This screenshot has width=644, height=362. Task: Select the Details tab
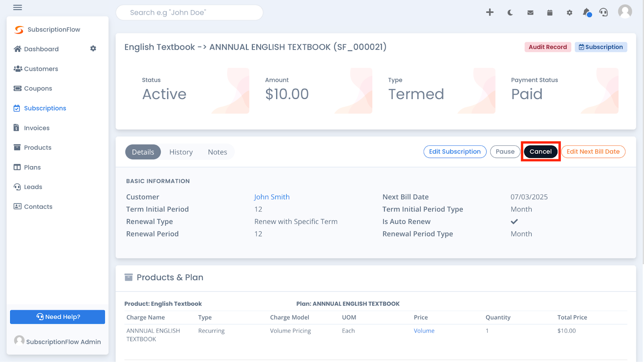pos(143,152)
